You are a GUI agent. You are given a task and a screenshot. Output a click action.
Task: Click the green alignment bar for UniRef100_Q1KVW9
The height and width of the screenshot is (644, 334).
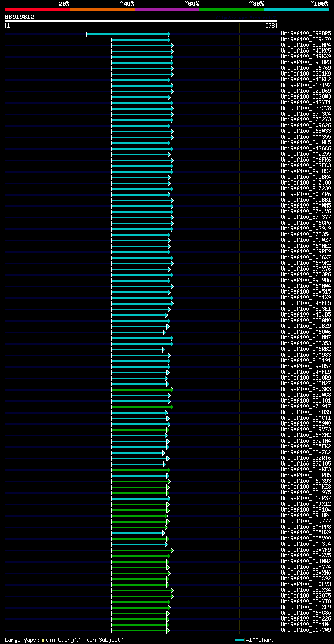[140, 630]
